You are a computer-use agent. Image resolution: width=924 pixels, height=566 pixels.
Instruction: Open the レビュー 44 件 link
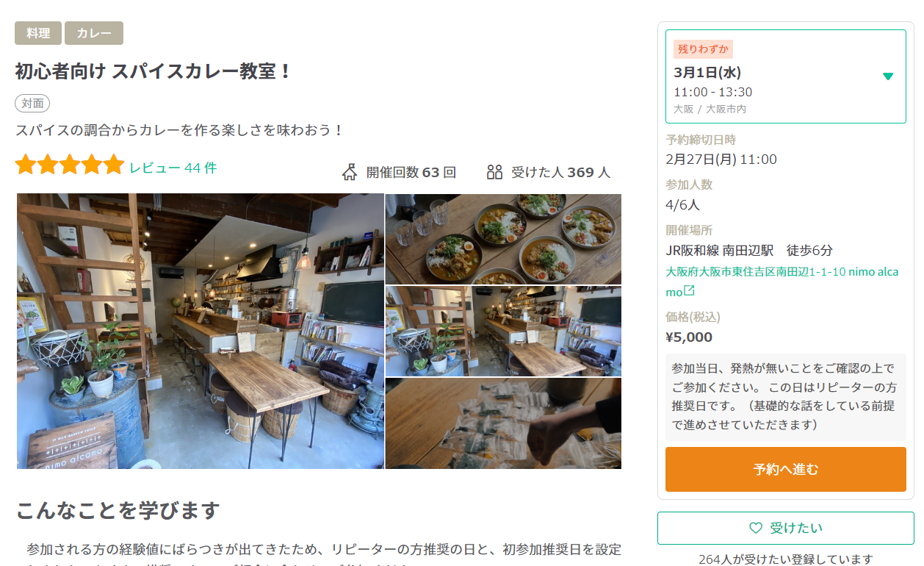tap(173, 168)
